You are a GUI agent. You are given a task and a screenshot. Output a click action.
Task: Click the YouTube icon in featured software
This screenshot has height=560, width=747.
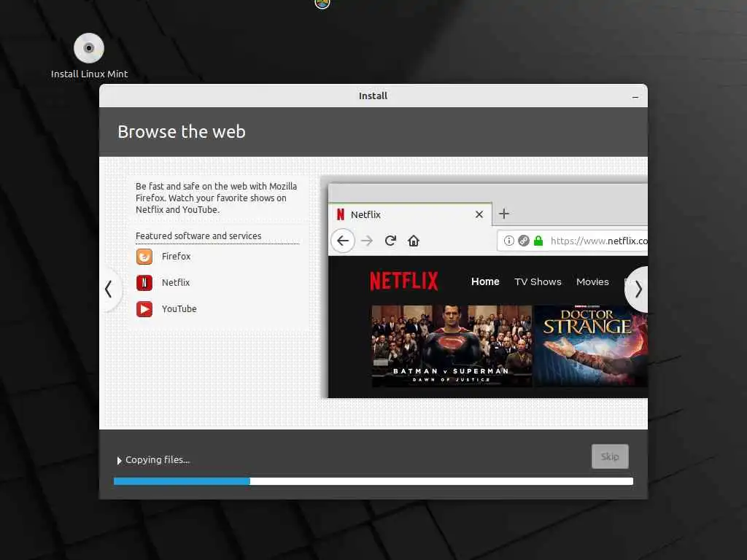pos(144,309)
